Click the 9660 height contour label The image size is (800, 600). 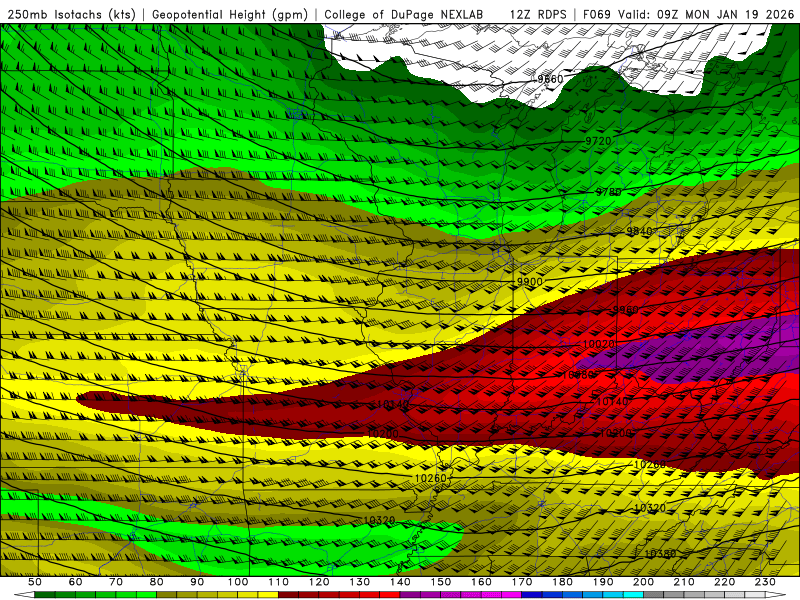point(550,79)
